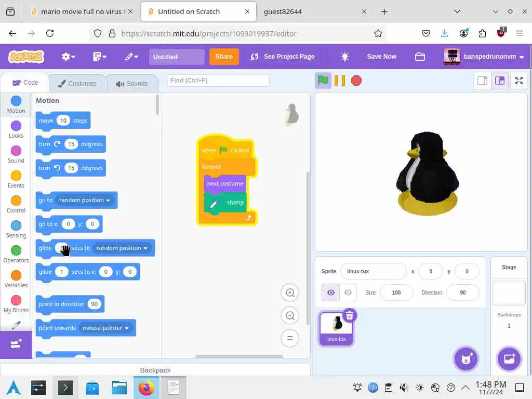The image size is (532, 399).
Task: Enter full screen stage mode
Action: click(x=519, y=81)
